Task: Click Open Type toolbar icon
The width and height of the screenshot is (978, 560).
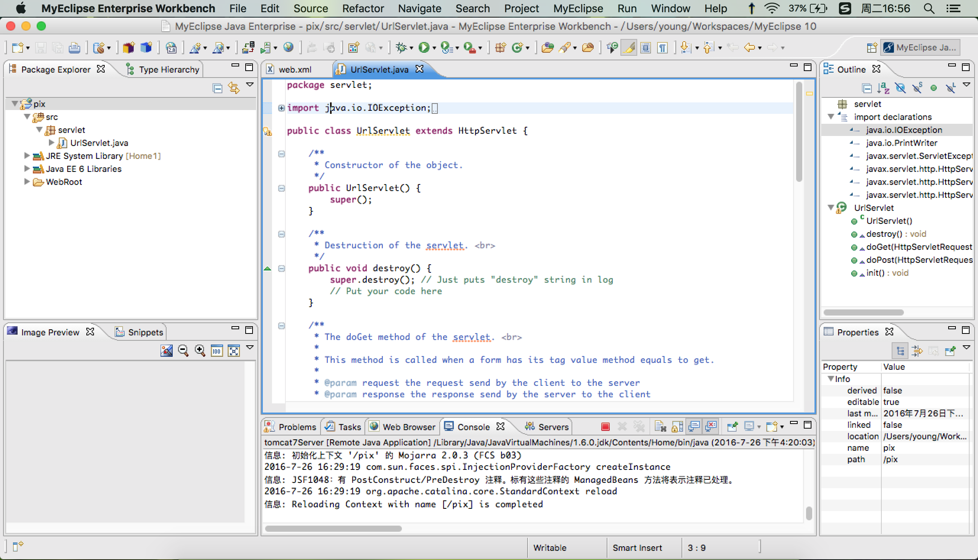Action: click(548, 48)
